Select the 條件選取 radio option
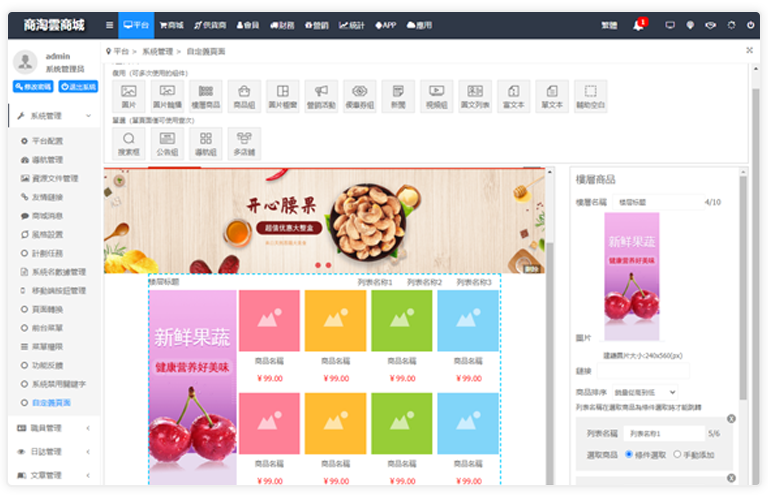 click(x=629, y=454)
